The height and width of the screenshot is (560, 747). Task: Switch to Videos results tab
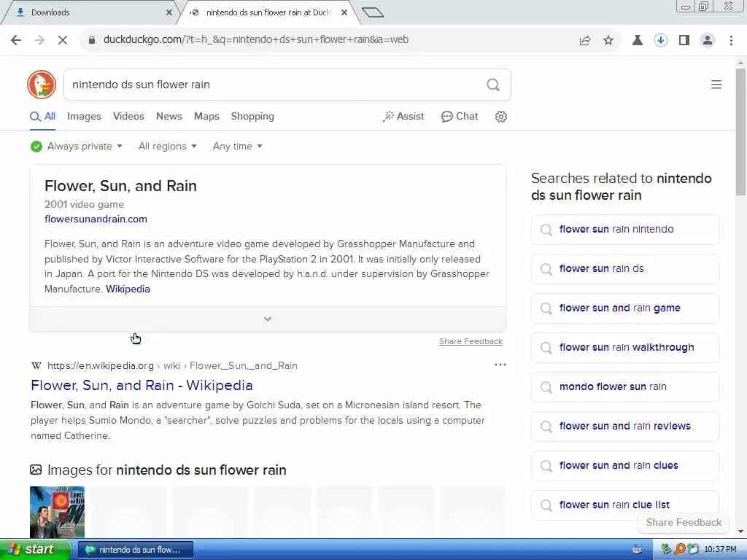pos(128,117)
